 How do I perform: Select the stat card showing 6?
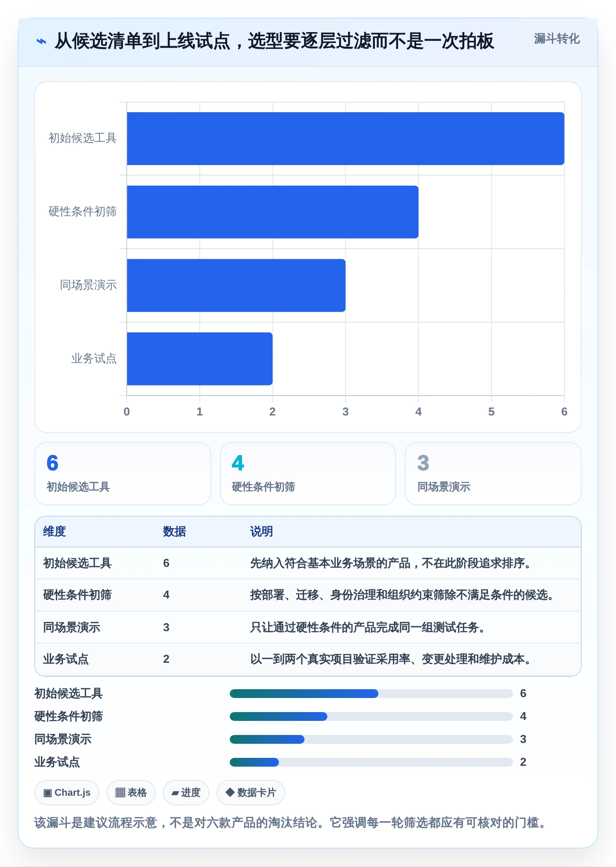(x=123, y=474)
